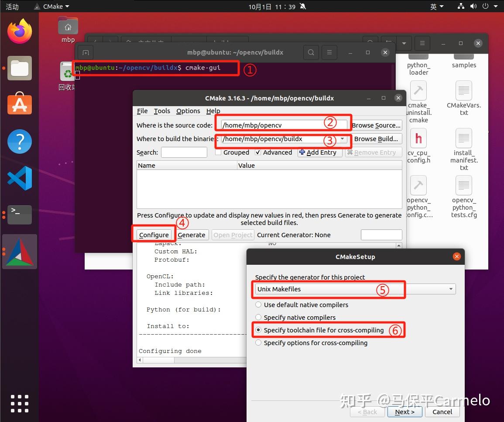Screen dimensions: 504x422
Task: Open the Options menu in CMake
Action: (x=188, y=111)
